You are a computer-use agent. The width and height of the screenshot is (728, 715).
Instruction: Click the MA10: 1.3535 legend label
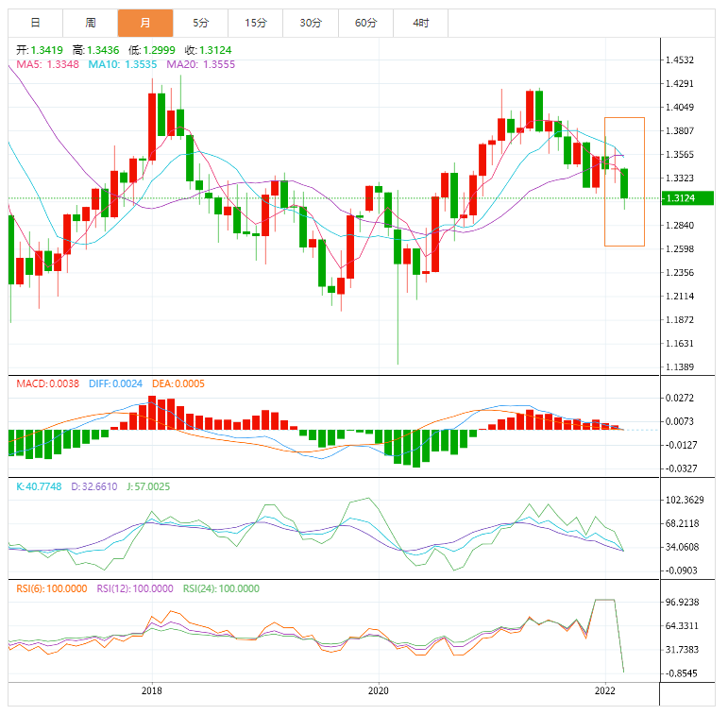point(125,64)
